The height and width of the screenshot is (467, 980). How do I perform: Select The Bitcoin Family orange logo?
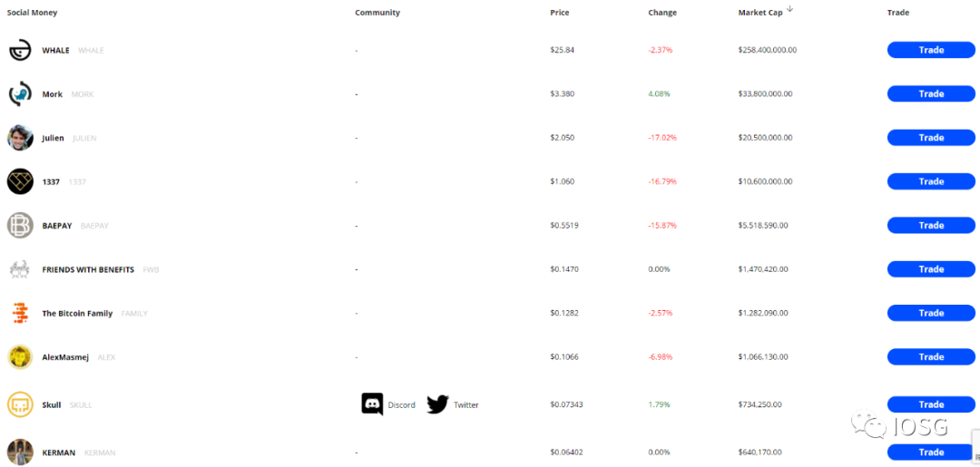pyautogui.click(x=20, y=313)
